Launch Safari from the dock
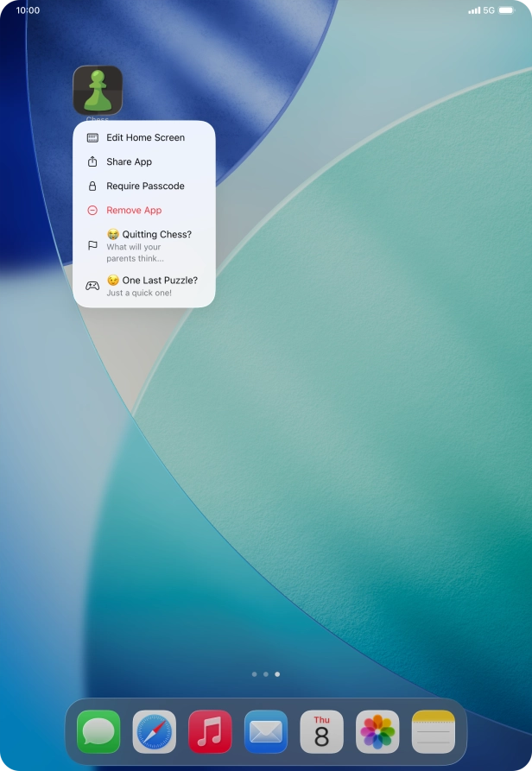The width and height of the screenshot is (532, 771). pyautogui.click(x=155, y=732)
